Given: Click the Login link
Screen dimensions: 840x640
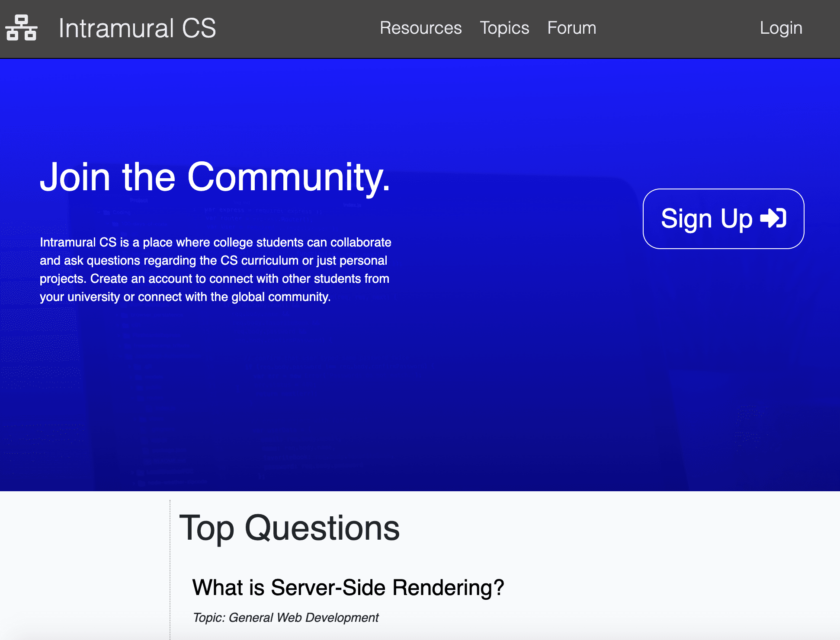Looking at the screenshot, I should (x=781, y=28).
